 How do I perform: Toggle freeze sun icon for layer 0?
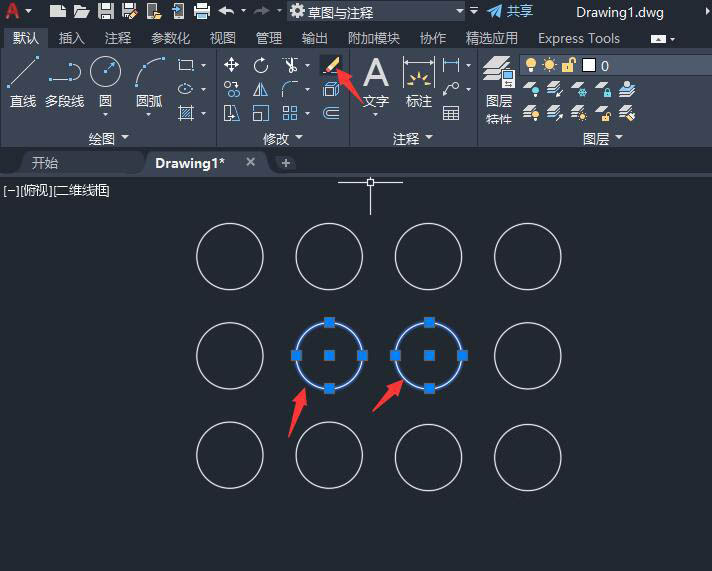pyautogui.click(x=549, y=65)
